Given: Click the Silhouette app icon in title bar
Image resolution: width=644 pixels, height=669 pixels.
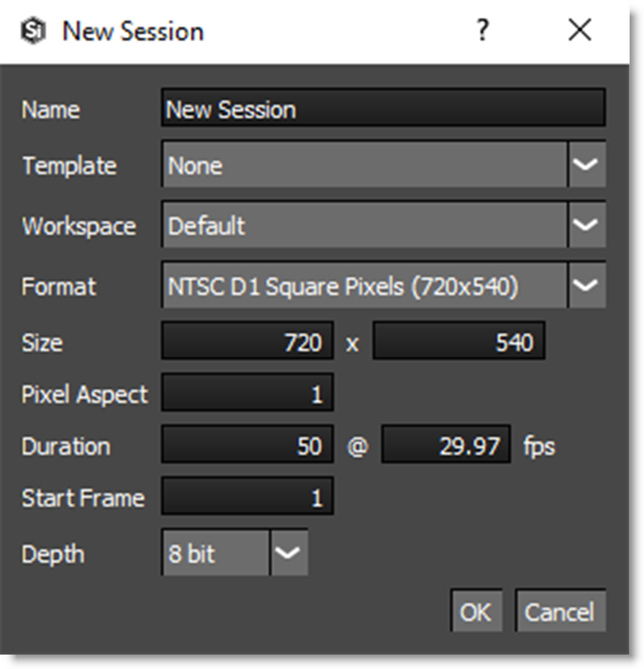Looking at the screenshot, I should click(32, 32).
